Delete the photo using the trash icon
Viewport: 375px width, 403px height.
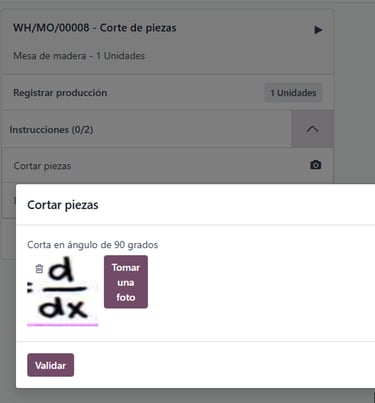(39, 269)
